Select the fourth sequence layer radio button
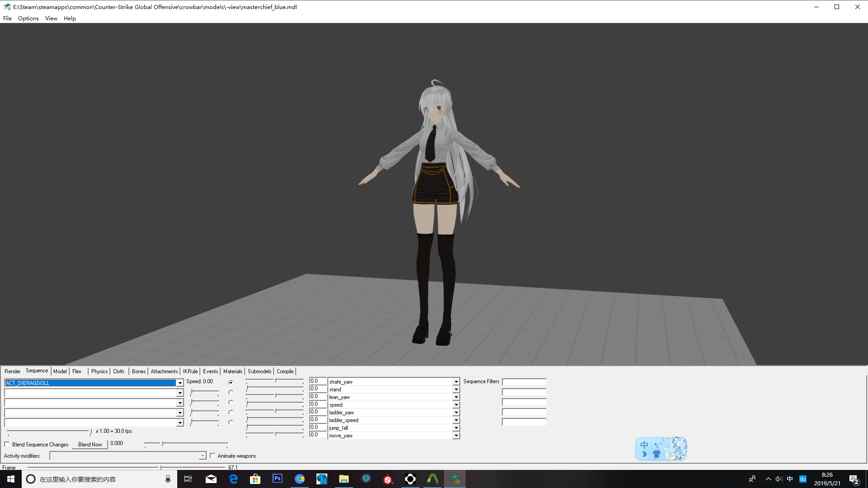The image size is (868, 488). click(231, 413)
